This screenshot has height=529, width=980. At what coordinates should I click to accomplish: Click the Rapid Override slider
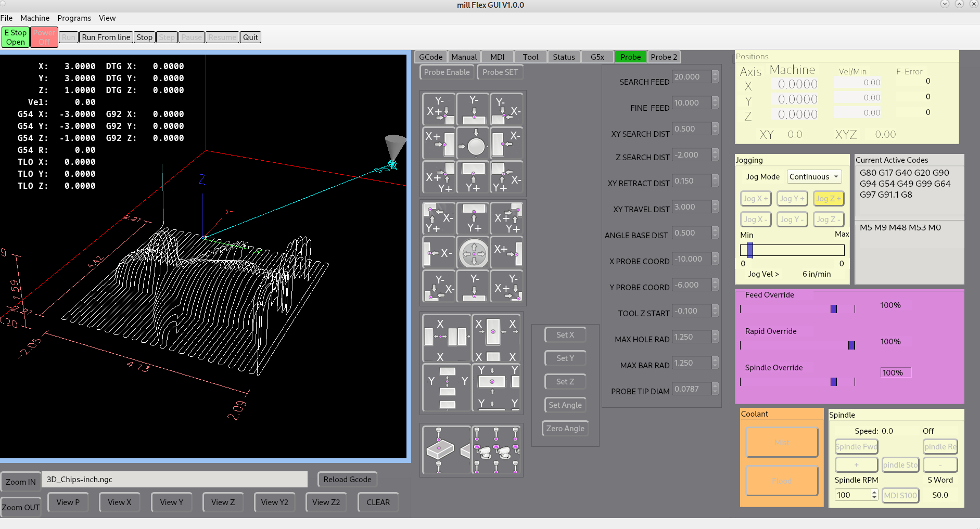pyautogui.click(x=797, y=345)
